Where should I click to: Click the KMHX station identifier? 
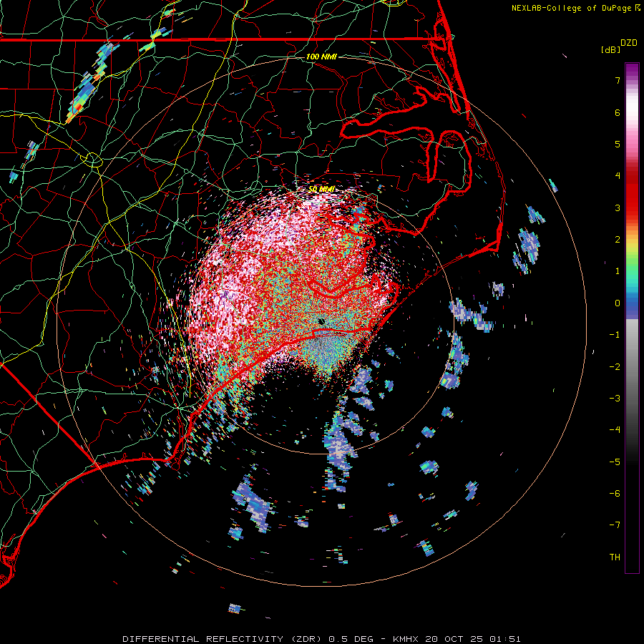[406, 639]
